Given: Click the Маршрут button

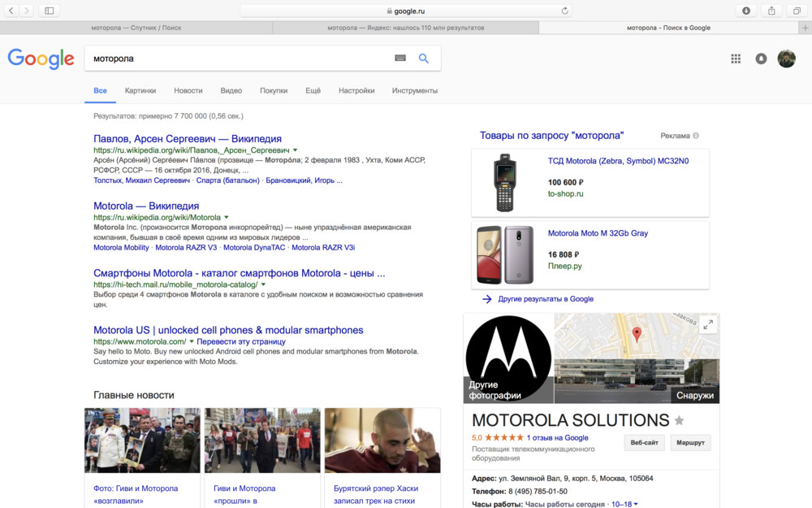Looking at the screenshot, I should (x=690, y=443).
